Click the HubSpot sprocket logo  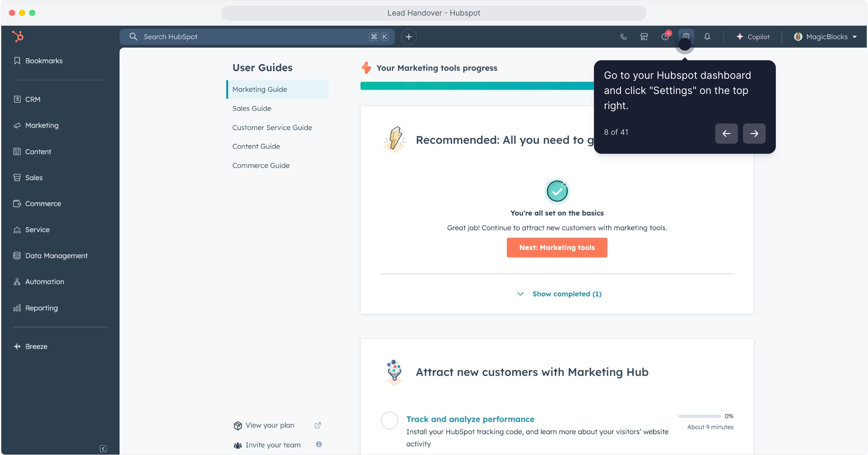18,36
